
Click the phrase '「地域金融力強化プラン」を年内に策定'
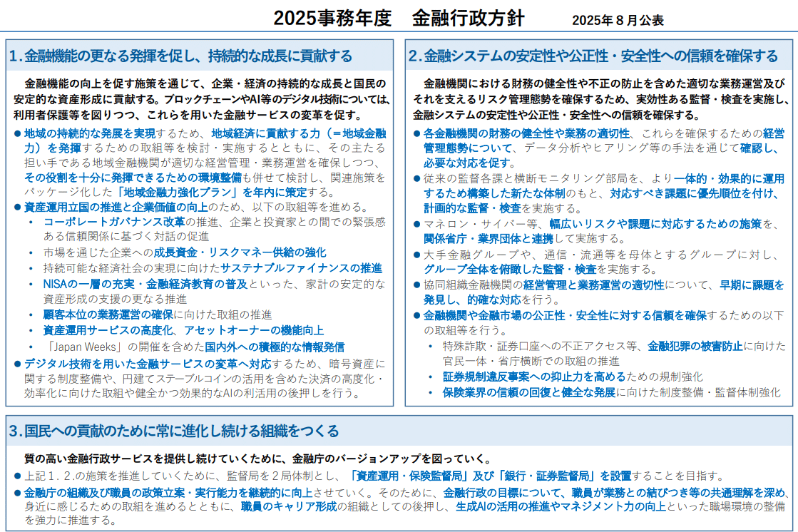[211, 193]
